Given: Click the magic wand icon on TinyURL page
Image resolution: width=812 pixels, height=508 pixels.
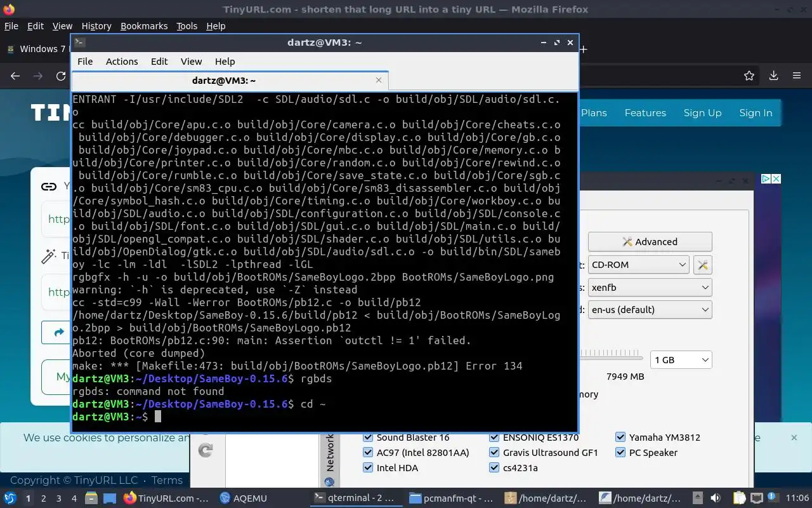Looking at the screenshot, I should click(49, 256).
